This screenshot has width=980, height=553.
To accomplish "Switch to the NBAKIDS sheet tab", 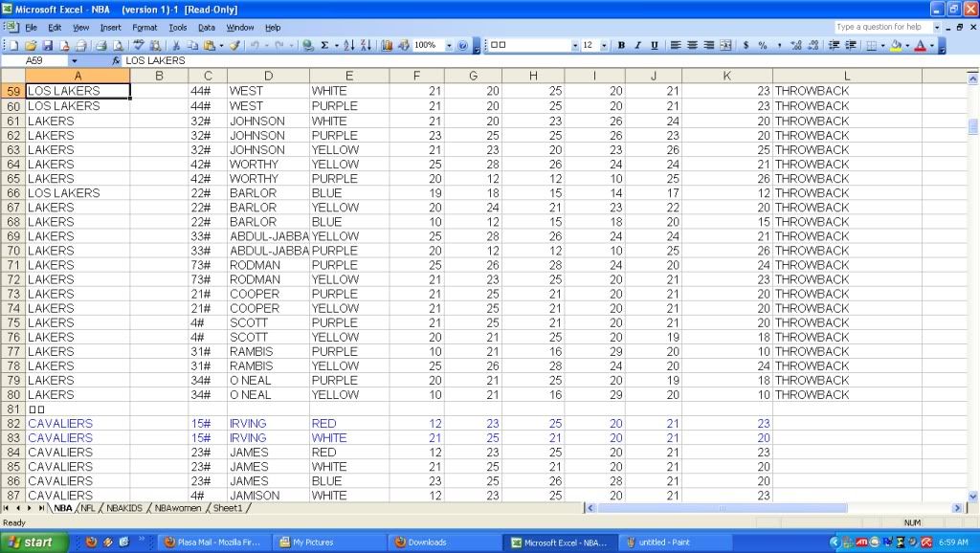I will click(x=124, y=508).
